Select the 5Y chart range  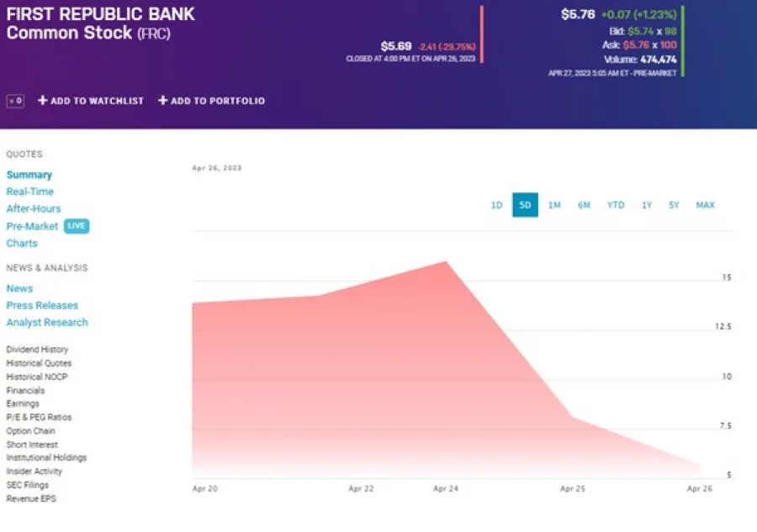pyautogui.click(x=675, y=204)
